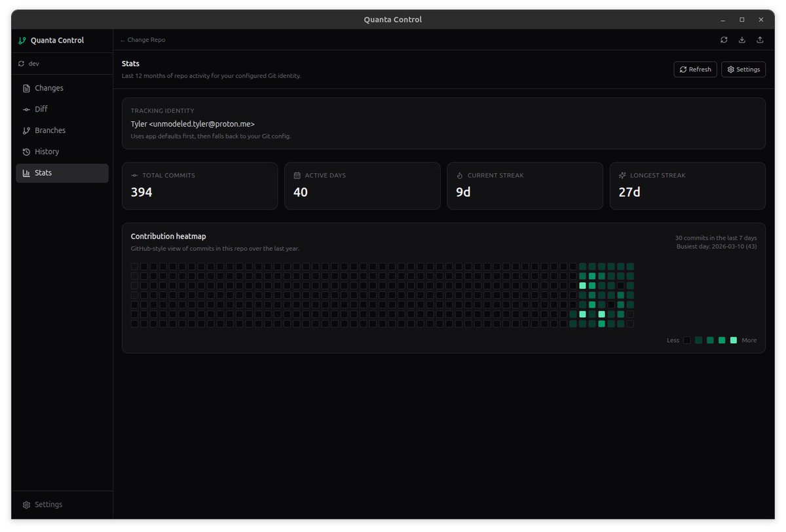This screenshot has height=532, width=786.
Task: Select the Stats sidebar item
Action: tap(62, 173)
